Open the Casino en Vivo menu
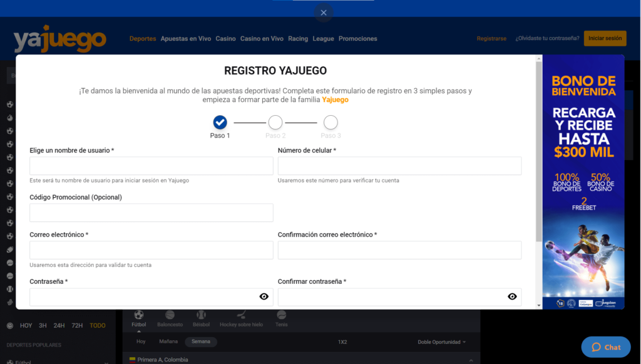 click(262, 39)
